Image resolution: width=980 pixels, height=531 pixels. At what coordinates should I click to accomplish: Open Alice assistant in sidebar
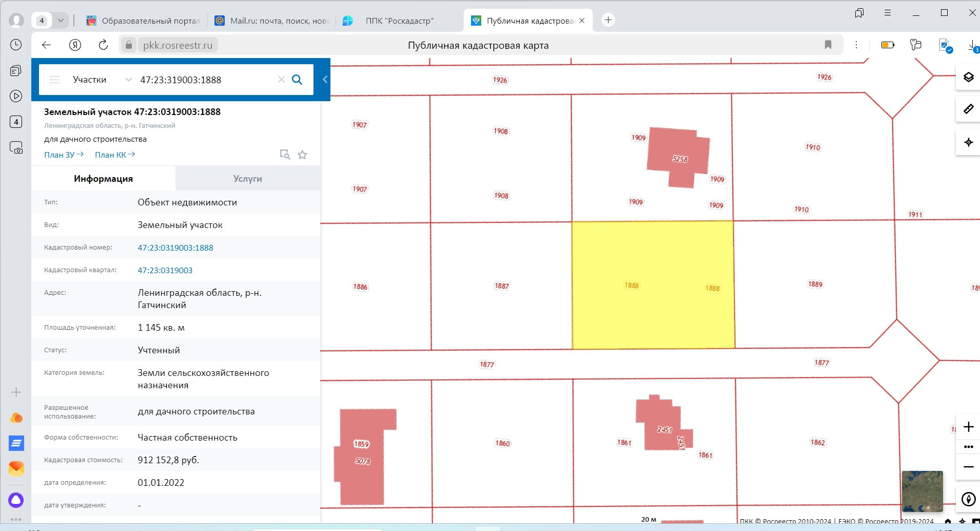pos(16,500)
